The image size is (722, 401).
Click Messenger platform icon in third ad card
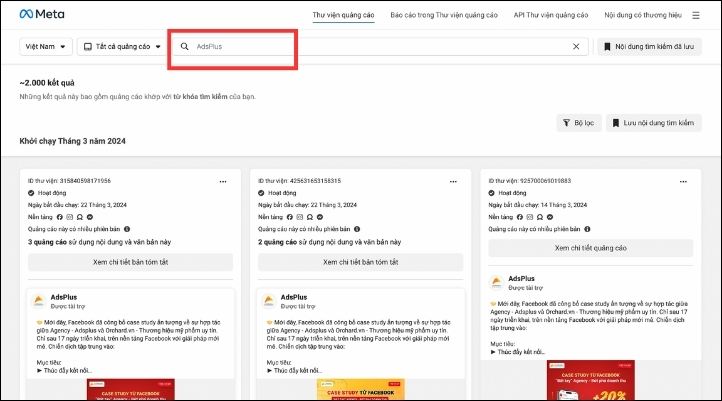(x=550, y=217)
